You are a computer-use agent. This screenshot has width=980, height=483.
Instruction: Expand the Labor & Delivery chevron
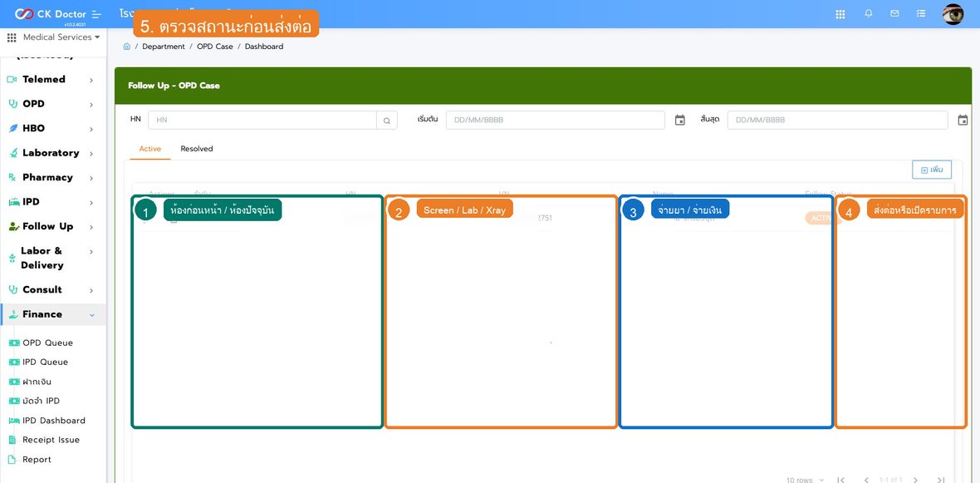(91, 252)
